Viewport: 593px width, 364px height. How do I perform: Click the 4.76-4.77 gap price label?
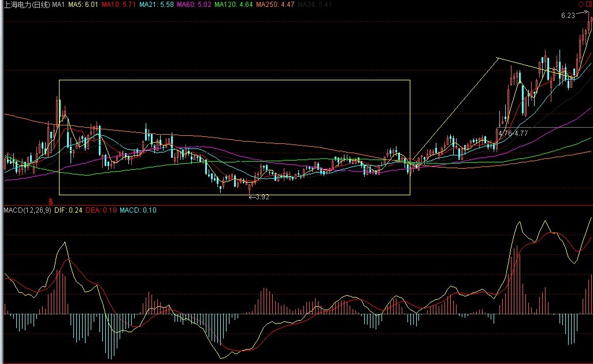point(513,133)
